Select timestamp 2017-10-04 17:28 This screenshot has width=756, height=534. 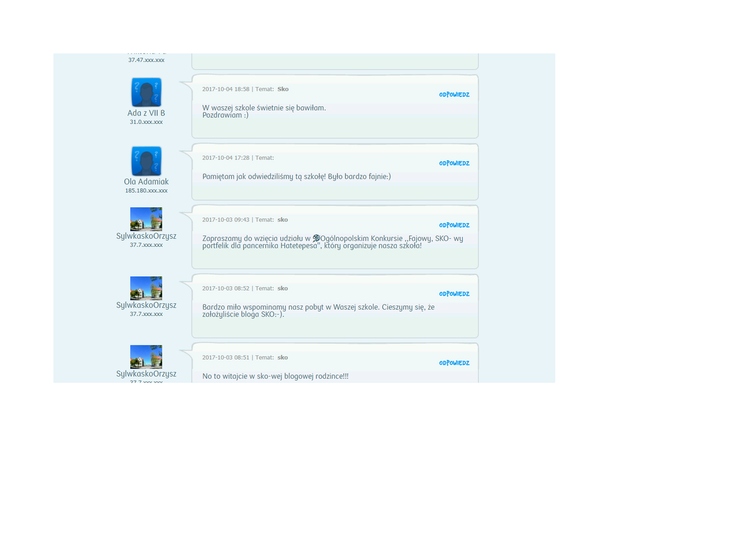click(x=226, y=157)
